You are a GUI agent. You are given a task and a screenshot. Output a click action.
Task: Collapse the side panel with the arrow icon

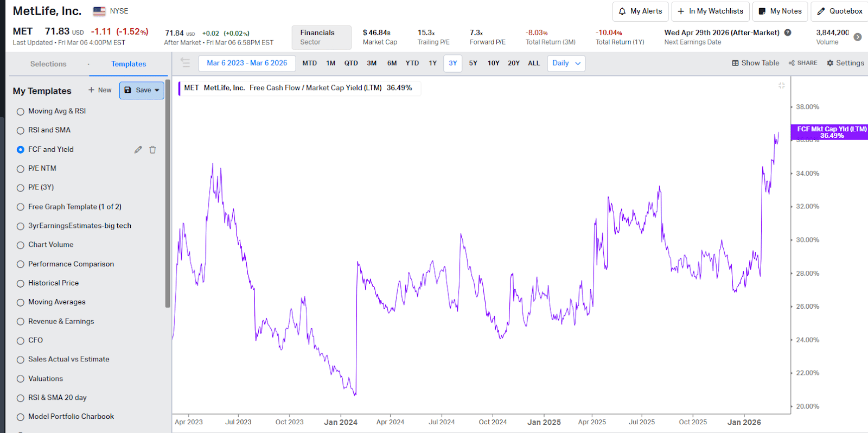pos(185,63)
